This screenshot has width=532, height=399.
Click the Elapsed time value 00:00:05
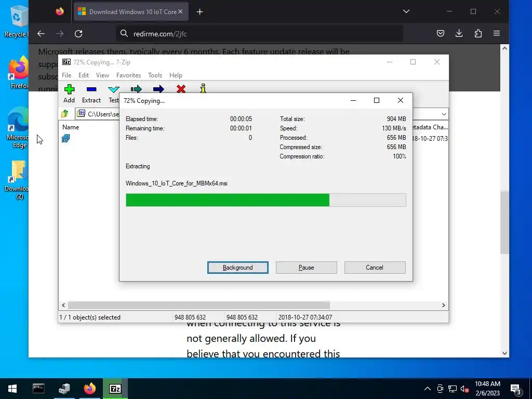point(241,119)
